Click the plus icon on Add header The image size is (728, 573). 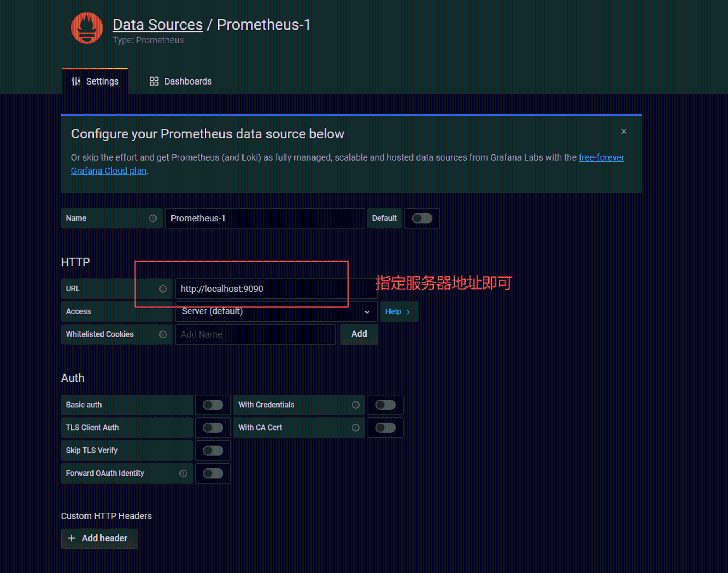pos(72,538)
